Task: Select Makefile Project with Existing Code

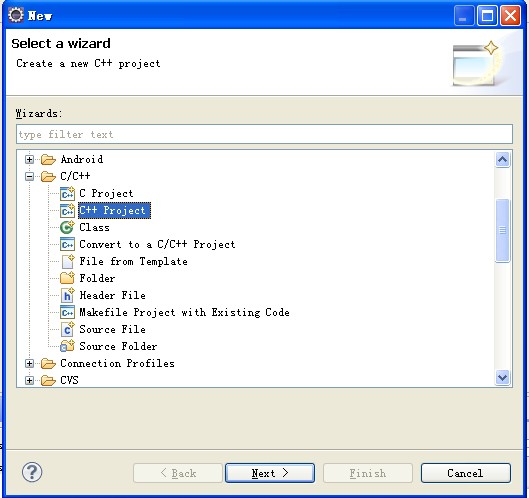Action: (185, 312)
